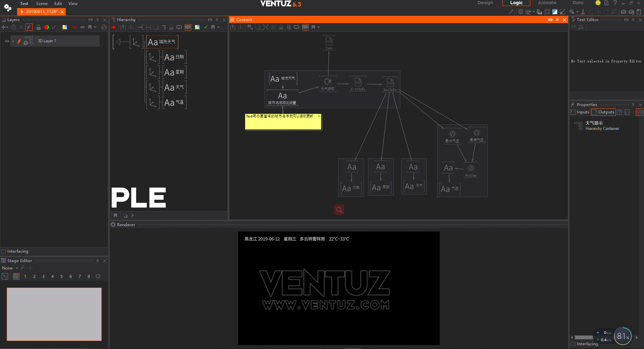Click the C# script node 天气获取
This screenshot has width=644, height=349.
pos(328,84)
